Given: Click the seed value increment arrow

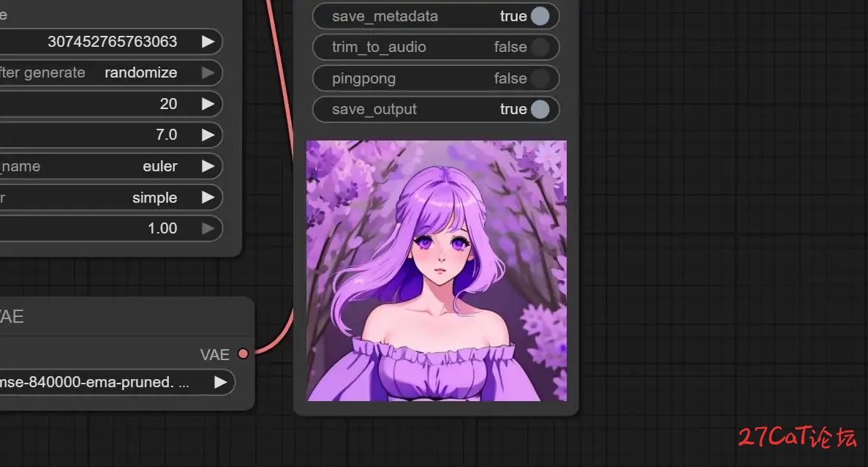Looking at the screenshot, I should click(208, 42).
